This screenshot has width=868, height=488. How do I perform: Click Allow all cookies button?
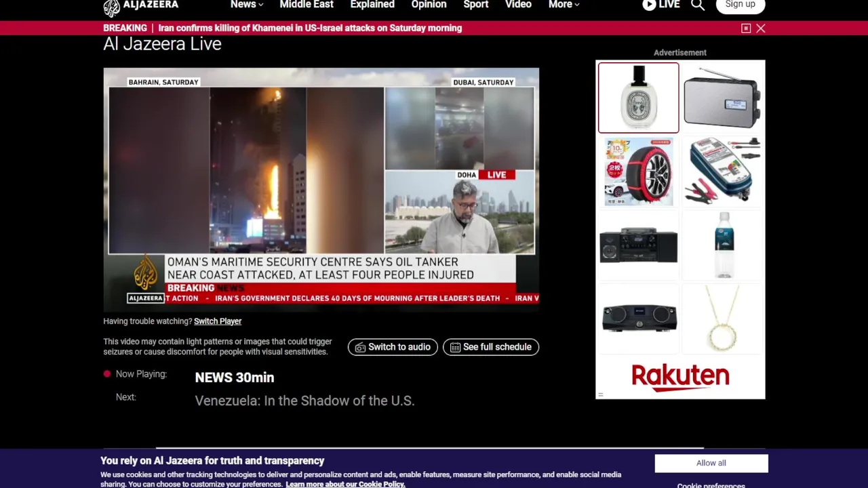click(711, 463)
